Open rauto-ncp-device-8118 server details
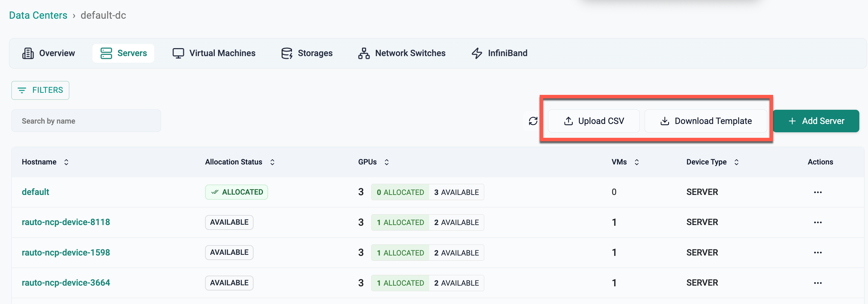 (66, 222)
